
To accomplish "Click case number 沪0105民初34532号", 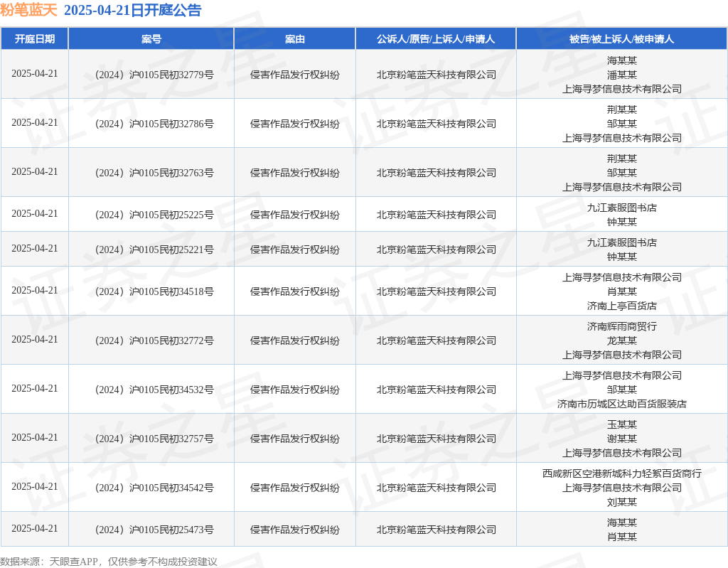I will pyautogui.click(x=154, y=390).
